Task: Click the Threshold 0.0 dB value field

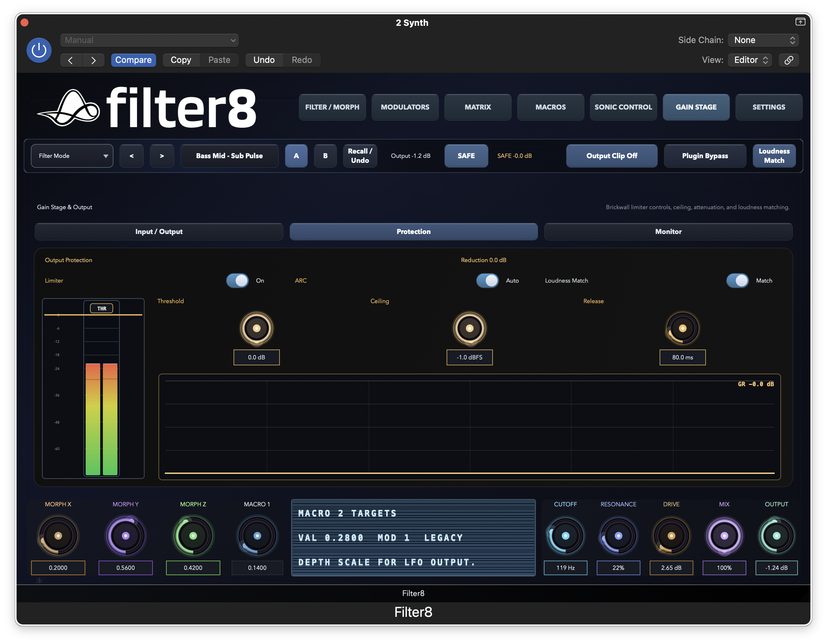Action: pos(256,357)
